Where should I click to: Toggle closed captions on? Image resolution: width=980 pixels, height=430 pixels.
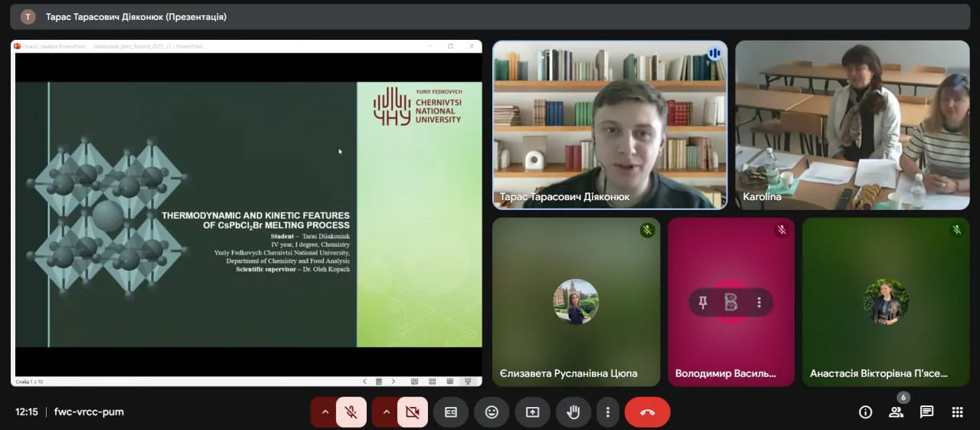click(x=451, y=412)
